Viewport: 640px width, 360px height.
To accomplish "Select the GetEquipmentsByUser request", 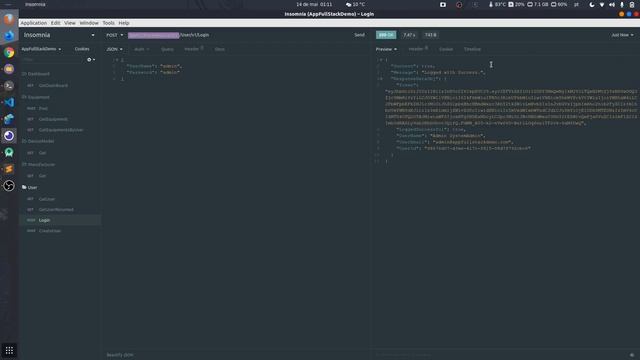I will click(x=60, y=130).
